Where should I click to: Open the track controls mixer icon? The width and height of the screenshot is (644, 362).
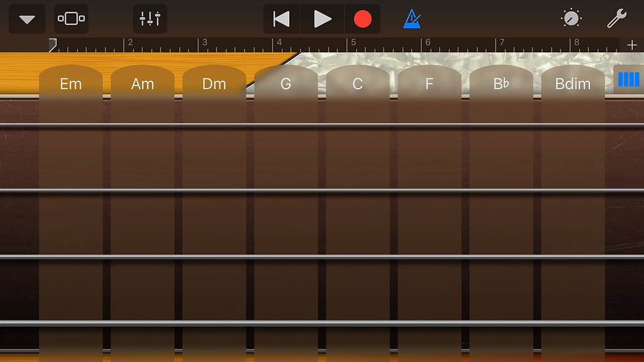pyautogui.click(x=150, y=19)
